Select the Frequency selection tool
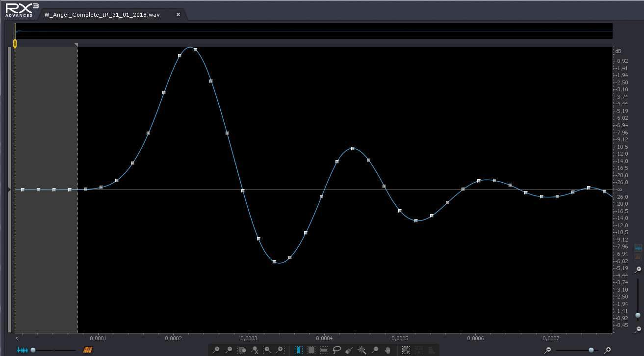 pyautogui.click(x=324, y=350)
